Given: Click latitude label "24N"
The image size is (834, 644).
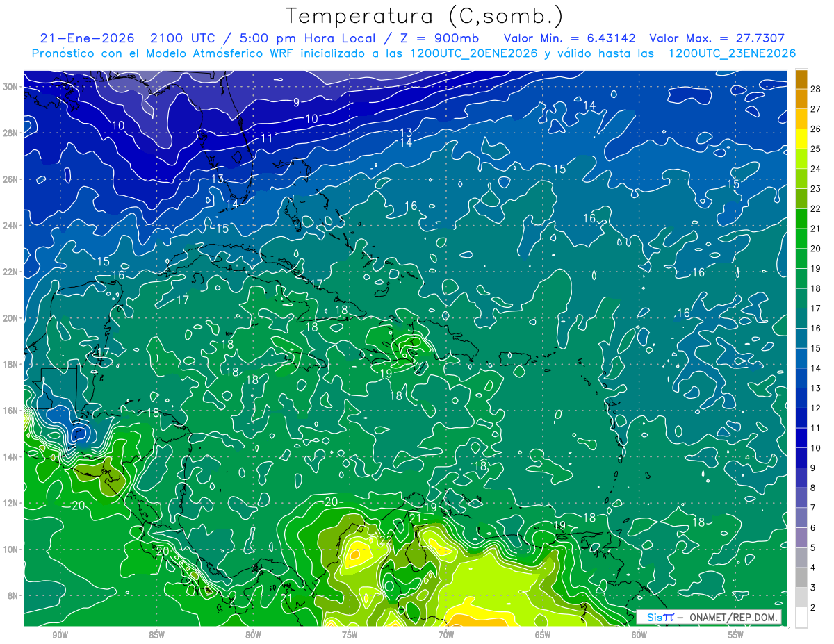Looking at the screenshot, I should 11,226.
